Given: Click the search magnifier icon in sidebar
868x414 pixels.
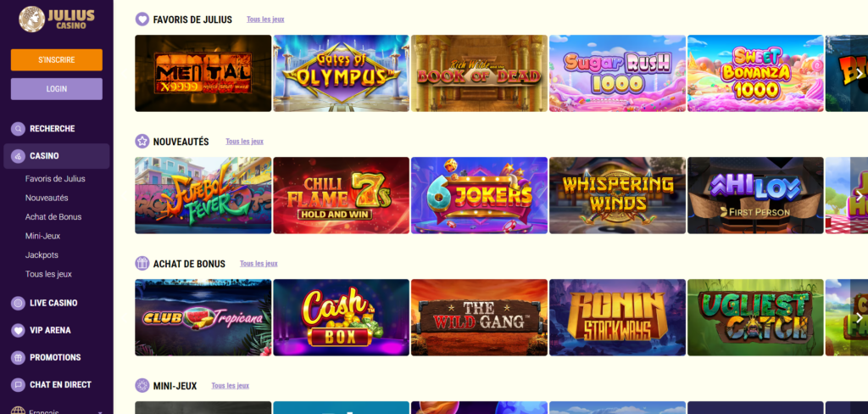Looking at the screenshot, I should click(x=19, y=129).
